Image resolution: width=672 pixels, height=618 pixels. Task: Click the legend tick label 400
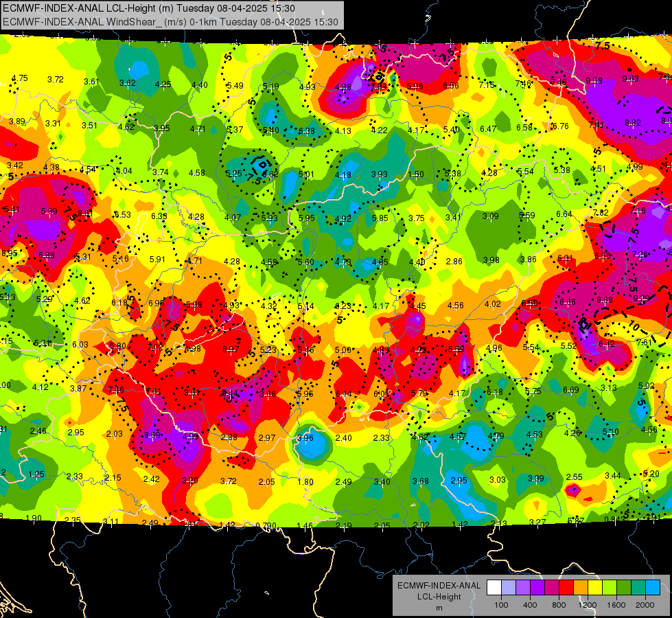click(x=530, y=605)
